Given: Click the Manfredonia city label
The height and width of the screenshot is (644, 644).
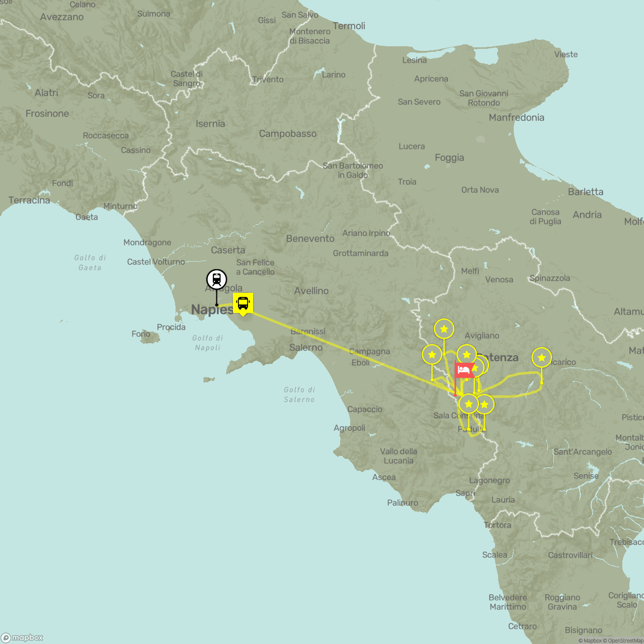Looking at the screenshot, I should 517,118.
